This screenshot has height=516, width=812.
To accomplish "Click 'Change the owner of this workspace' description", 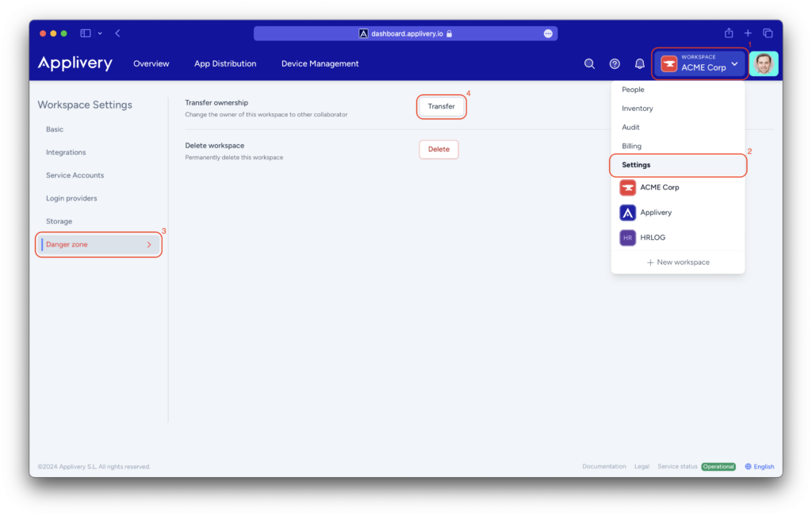I will pyautogui.click(x=266, y=114).
